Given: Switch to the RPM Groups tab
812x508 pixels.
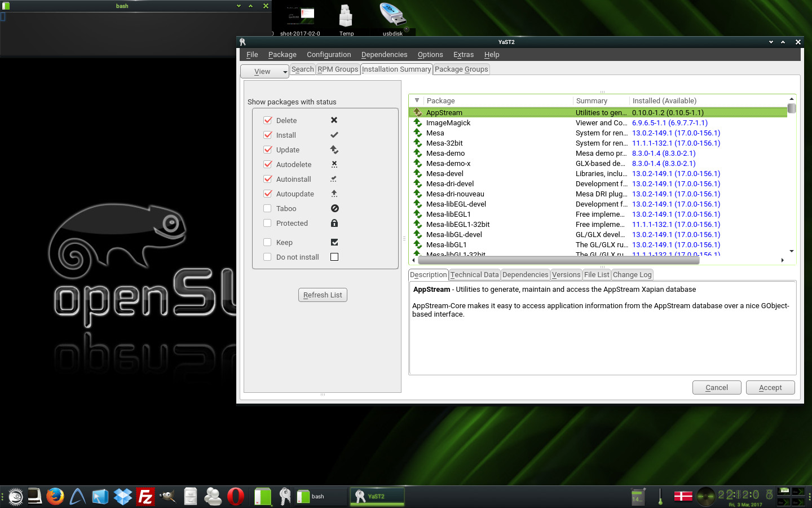Looking at the screenshot, I should [x=338, y=69].
